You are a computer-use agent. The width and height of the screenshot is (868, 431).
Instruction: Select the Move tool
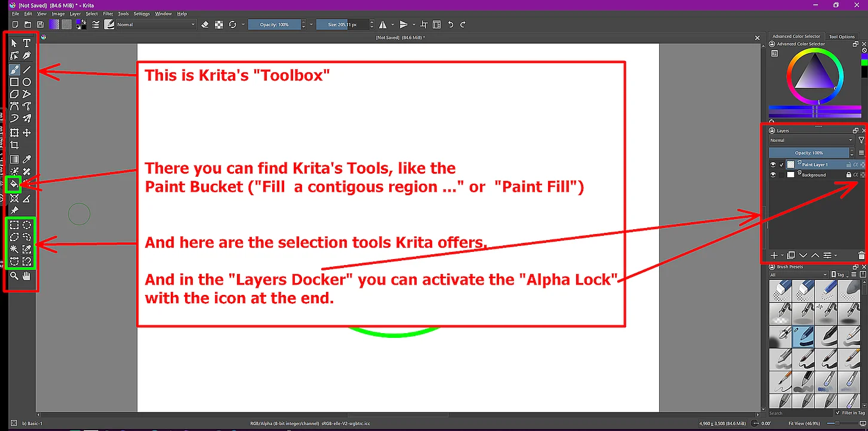[x=27, y=133]
